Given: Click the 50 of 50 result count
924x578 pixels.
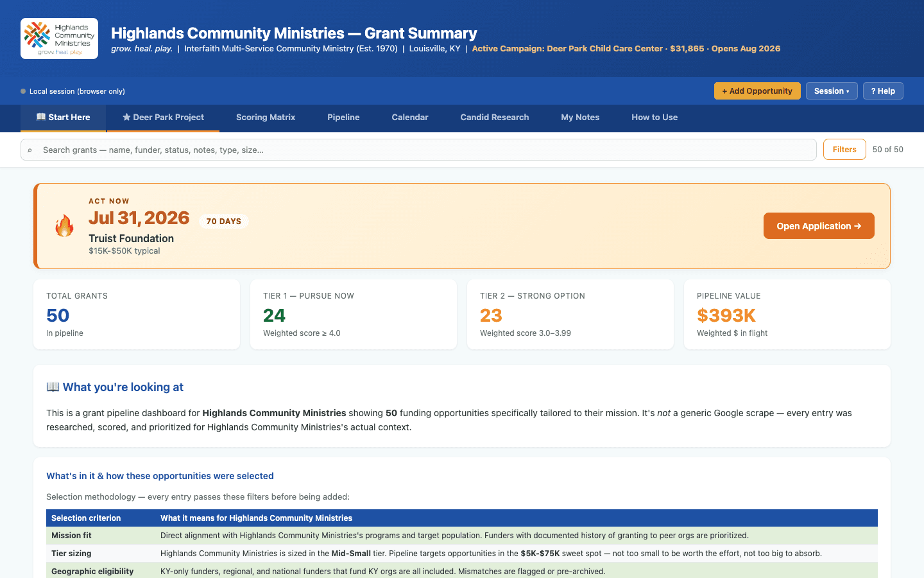Looking at the screenshot, I should tap(888, 150).
